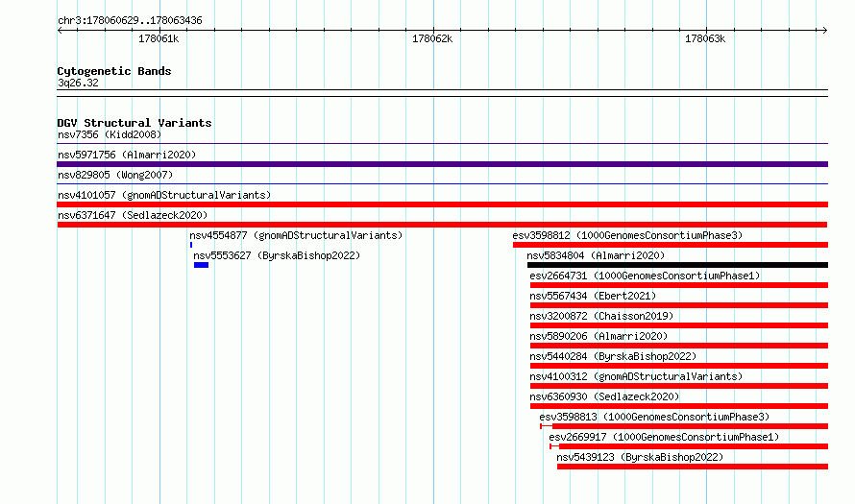Click the left arrow of the ruler
The width and height of the screenshot is (855, 504).
click(60, 30)
